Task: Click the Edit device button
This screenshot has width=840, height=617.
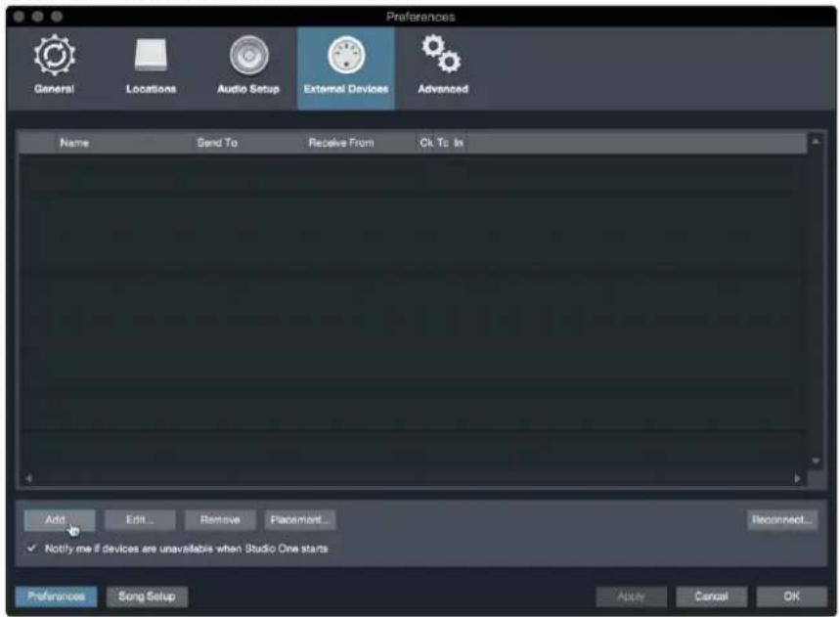Action: click(140, 519)
